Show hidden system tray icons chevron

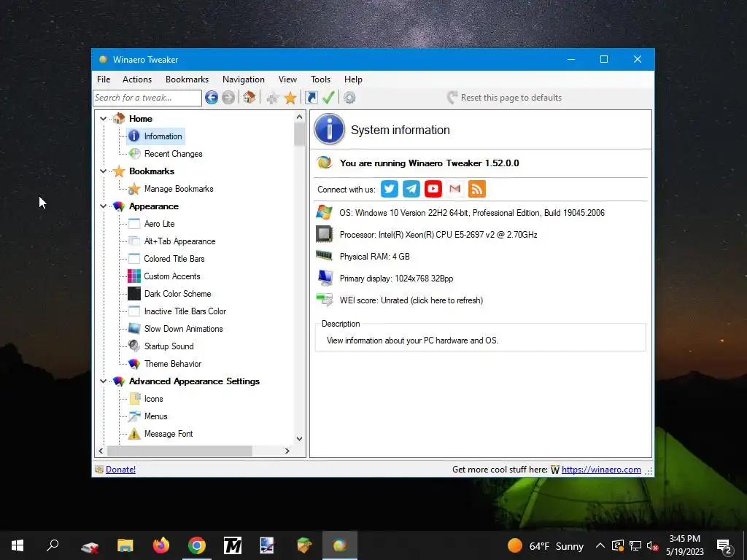pos(600,545)
